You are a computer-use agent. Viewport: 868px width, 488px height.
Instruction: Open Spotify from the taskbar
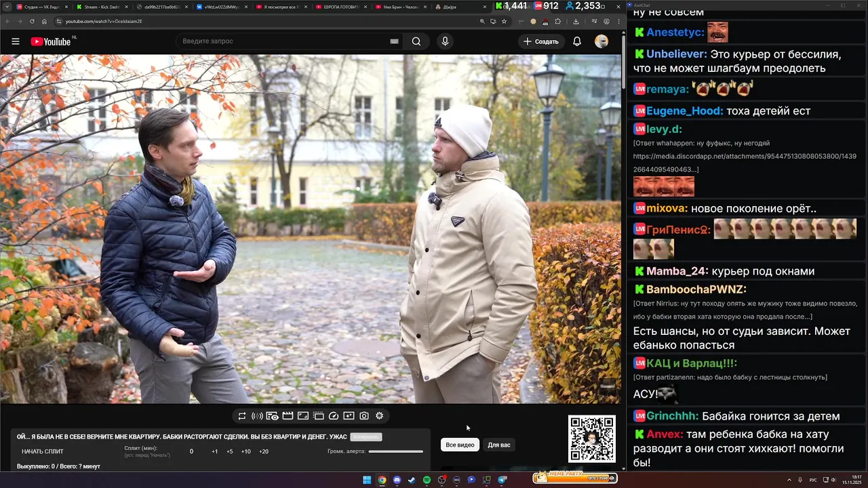(x=427, y=480)
